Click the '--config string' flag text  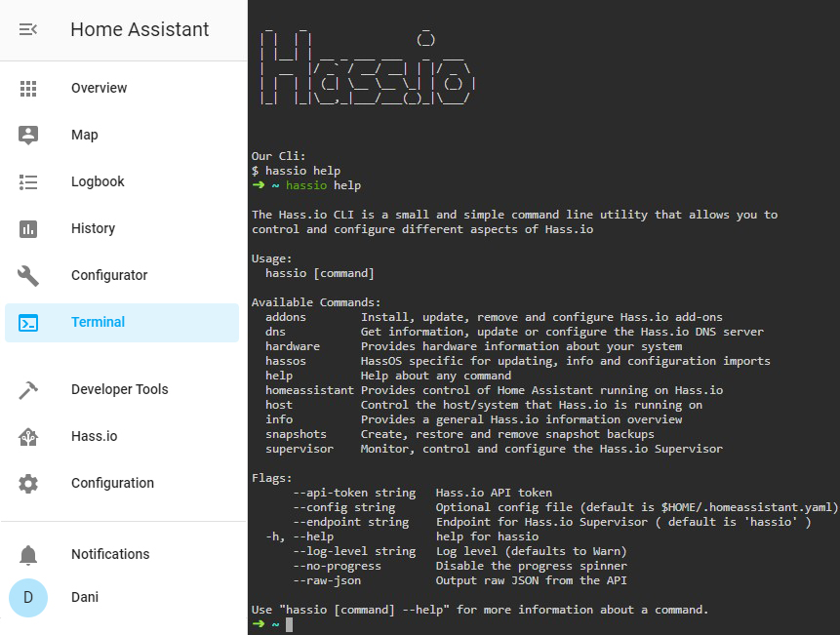tap(344, 507)
